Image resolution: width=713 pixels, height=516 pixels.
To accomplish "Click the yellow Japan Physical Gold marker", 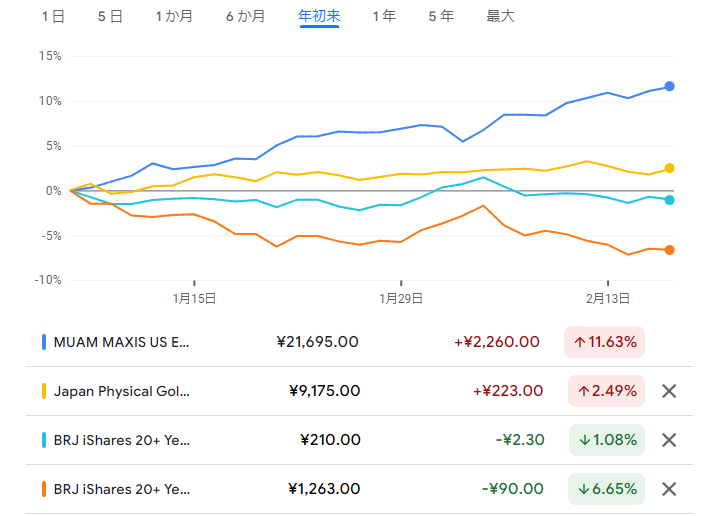I will [44, 391].
